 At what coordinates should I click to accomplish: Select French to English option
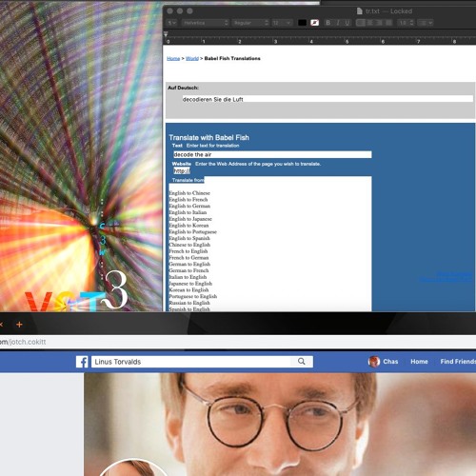(188, 251)
